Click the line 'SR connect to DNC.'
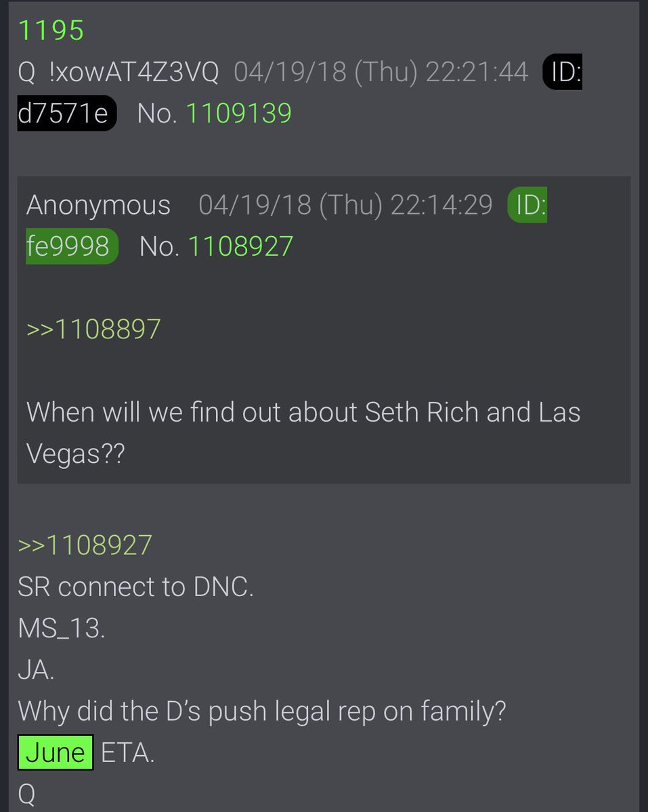Viewport: 648px width, 812px height. click(135, 587)
